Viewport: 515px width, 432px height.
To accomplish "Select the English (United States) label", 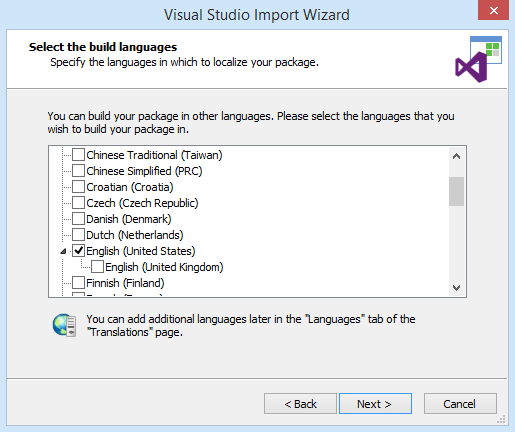I will tap(141, 251).
